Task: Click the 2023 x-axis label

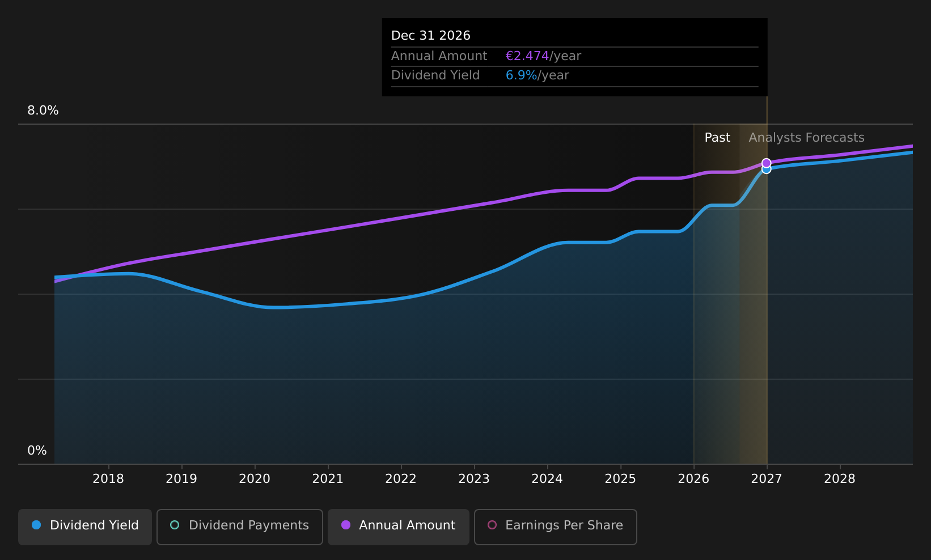Action: point(474,479)
